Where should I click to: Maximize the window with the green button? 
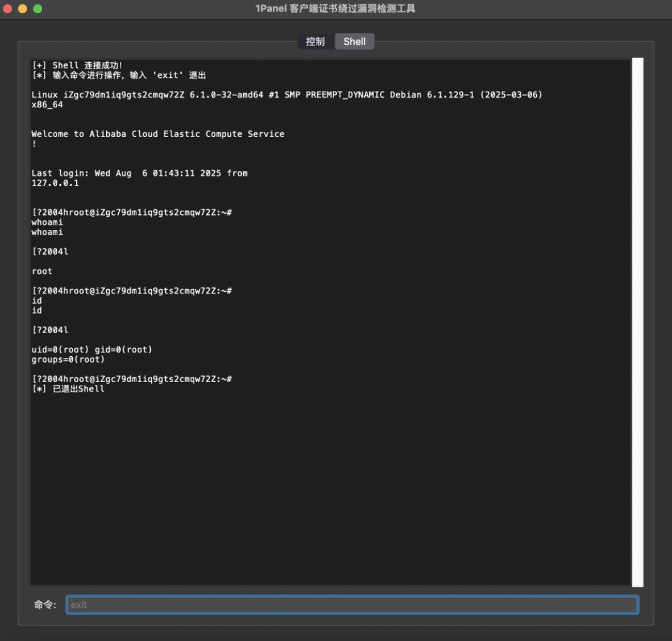click(38, 8)
